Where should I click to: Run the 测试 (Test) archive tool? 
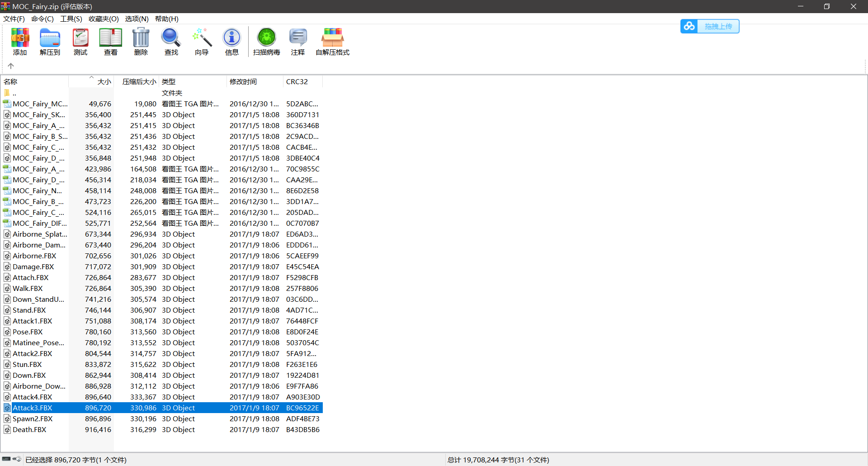(80, 42)
